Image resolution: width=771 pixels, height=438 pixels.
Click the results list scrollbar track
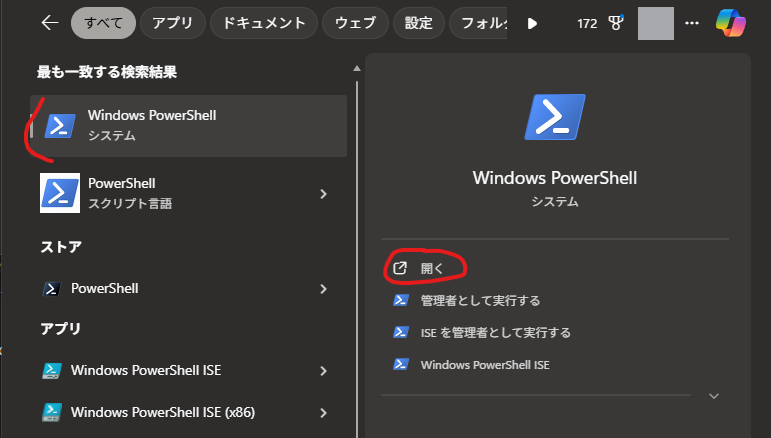[357, 260]
